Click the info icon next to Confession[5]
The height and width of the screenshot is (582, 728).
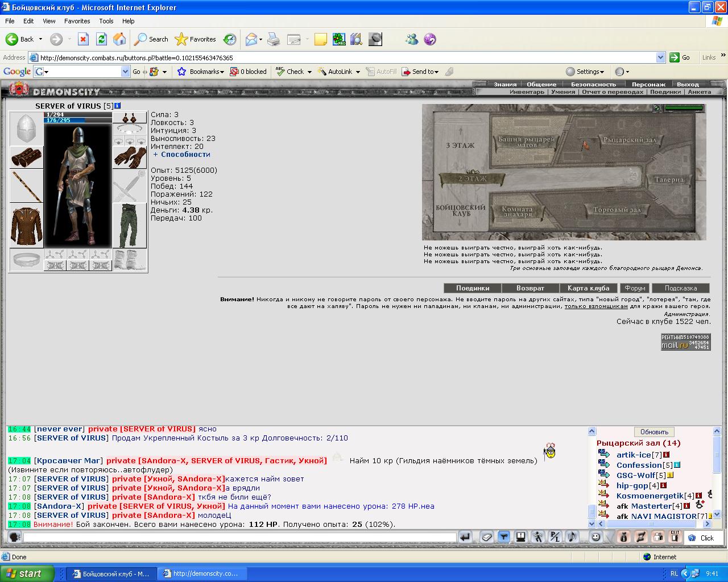pos(677,465)
